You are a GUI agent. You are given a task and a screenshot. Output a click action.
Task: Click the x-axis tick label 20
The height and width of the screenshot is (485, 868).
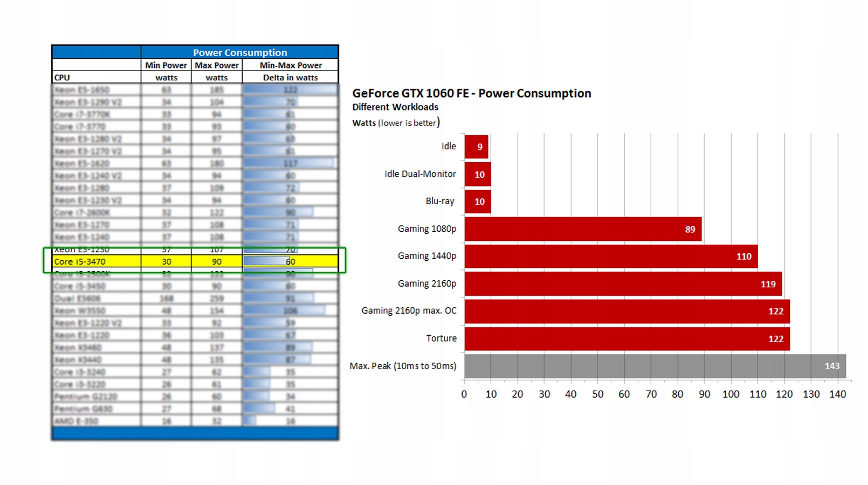coord(518,394)
